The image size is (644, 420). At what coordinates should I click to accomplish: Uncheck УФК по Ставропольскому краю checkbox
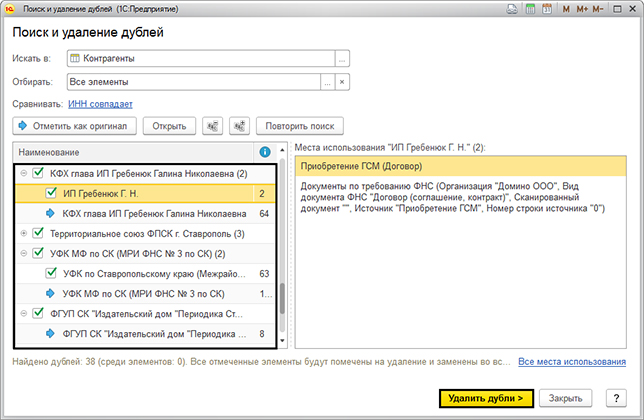pyautogui.click(x=52, y=273)
